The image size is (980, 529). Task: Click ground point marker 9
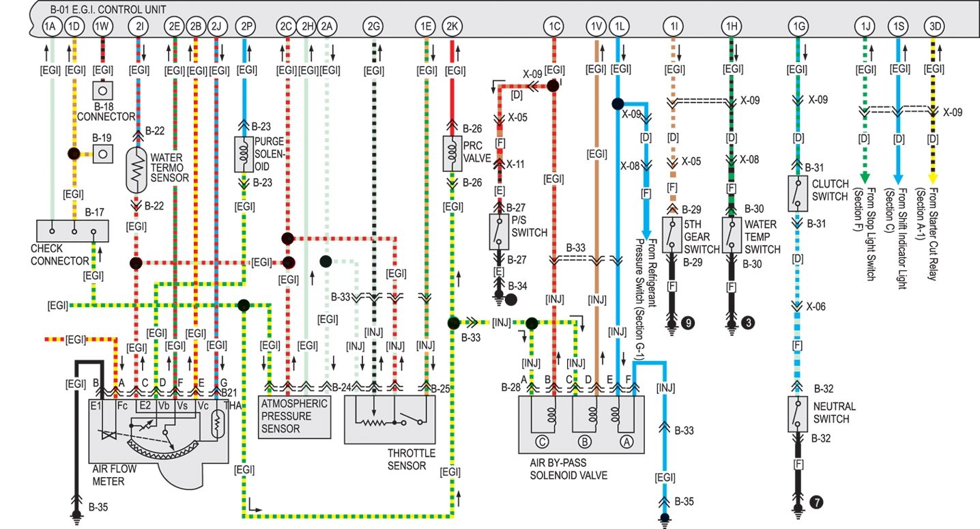[x=688, y=323]
